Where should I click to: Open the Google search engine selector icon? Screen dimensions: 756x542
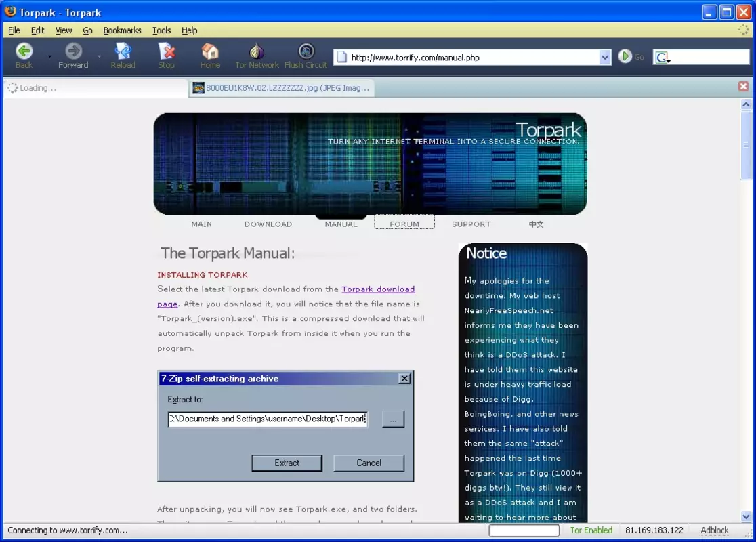coord(663,58)
